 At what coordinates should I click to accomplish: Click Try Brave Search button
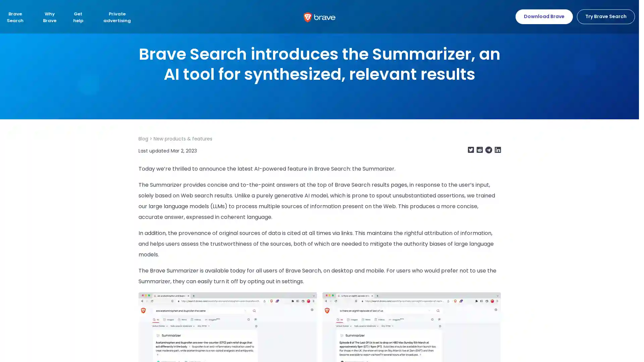605,16
